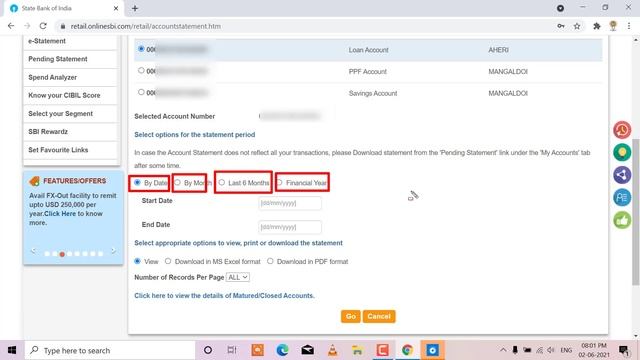Click the Chrome profile avatar icon

click(x=613, y=26)
